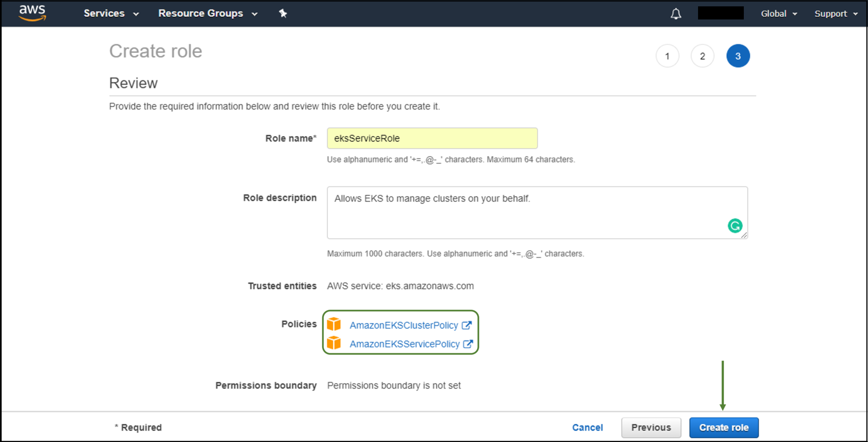
Task: Open the Support dropdown
Action: 836,14
